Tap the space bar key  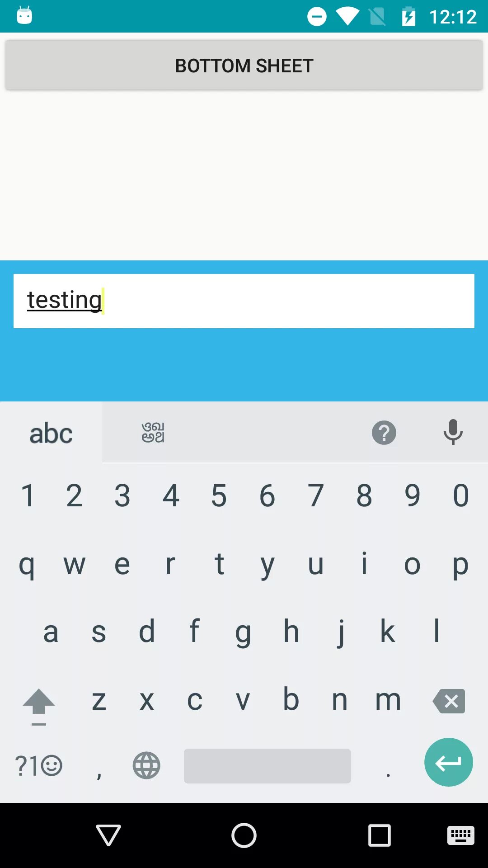coord(267,765)
